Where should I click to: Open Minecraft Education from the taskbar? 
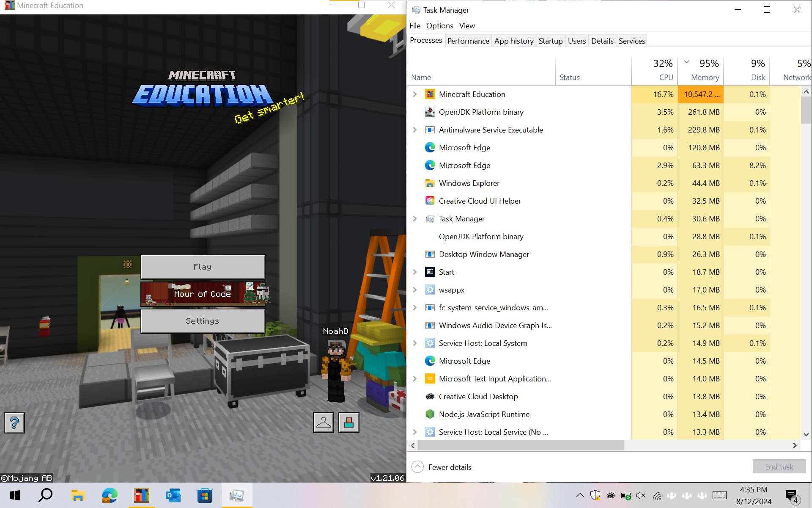click(x=142, y=495)
